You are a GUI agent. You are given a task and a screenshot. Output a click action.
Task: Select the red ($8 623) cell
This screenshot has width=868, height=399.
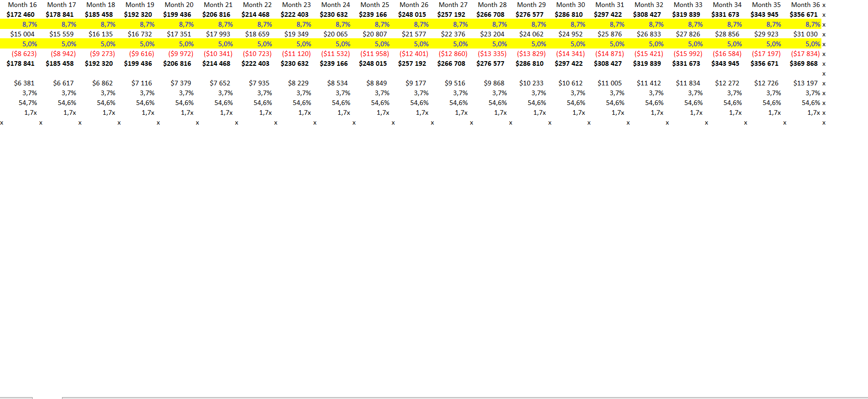[x=24, y=54]
